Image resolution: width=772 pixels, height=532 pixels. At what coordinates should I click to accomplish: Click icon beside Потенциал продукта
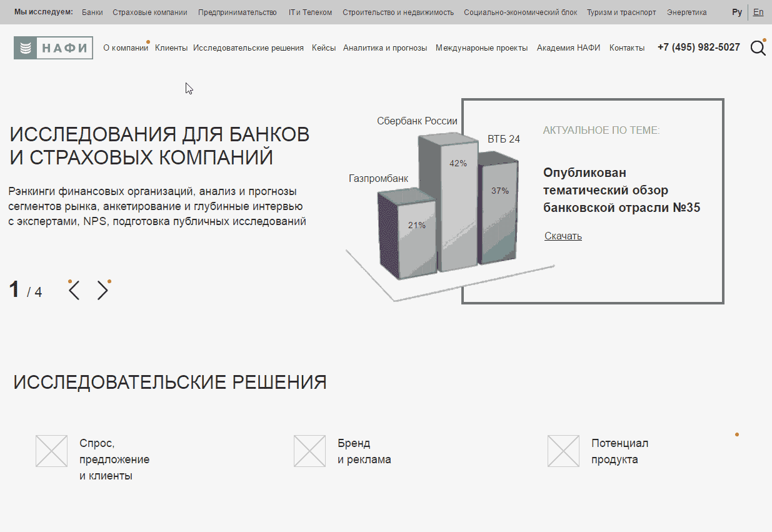(563, 451)
